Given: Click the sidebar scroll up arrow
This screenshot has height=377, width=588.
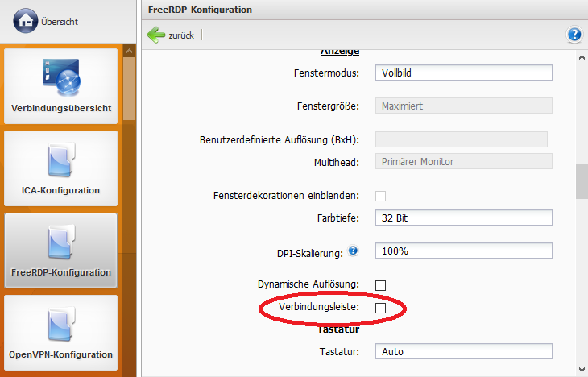Looking at the screenshot, I should tap(129, 52).
